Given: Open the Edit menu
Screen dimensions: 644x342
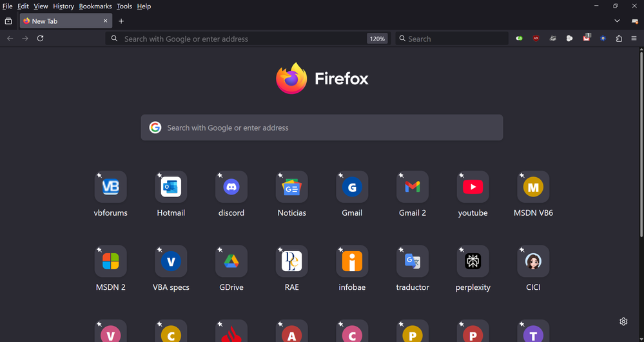Looking at the screenshot, I should coord(23,6).
